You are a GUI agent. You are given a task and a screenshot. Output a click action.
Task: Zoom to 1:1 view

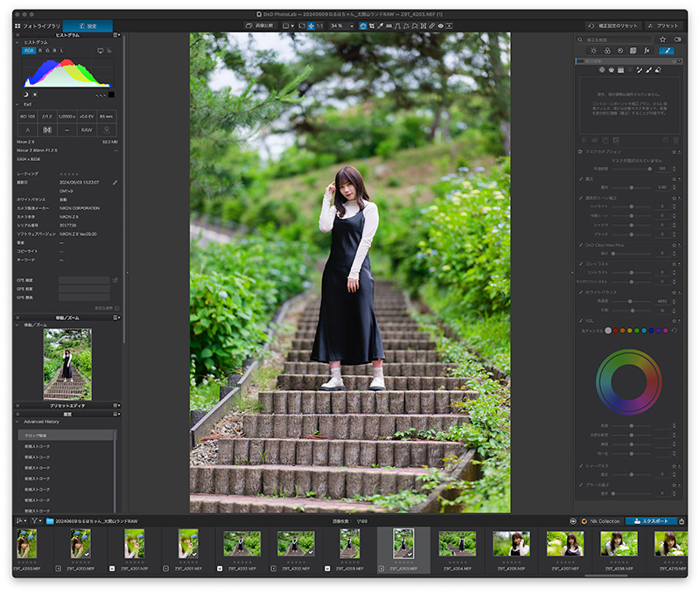(319, 26)
